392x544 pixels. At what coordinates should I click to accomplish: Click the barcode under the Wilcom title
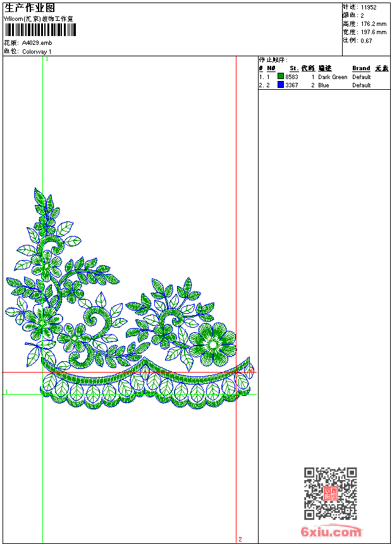[x=39, y=30]
